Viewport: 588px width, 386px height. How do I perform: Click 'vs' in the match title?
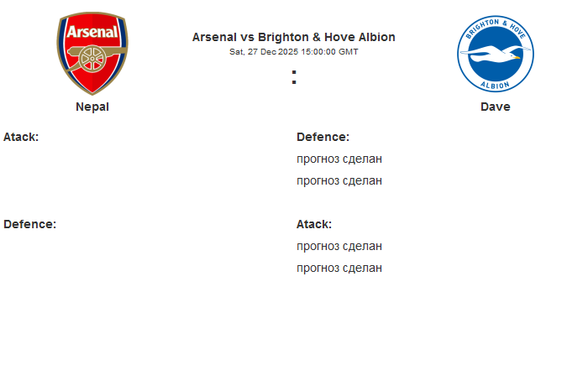tap(247, 37)
